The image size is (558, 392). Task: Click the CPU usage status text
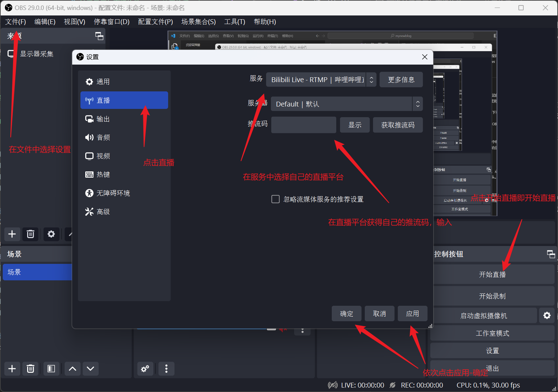coord(488,385)
